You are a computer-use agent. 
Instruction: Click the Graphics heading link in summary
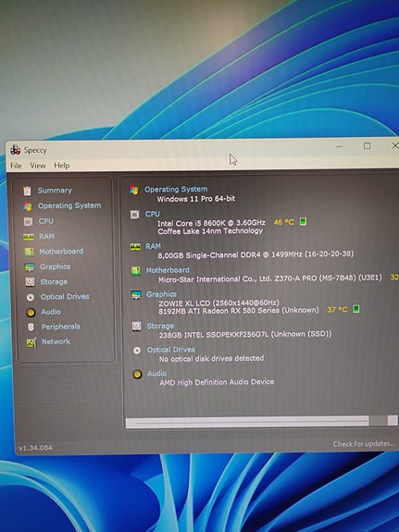[x=161, y=294]
